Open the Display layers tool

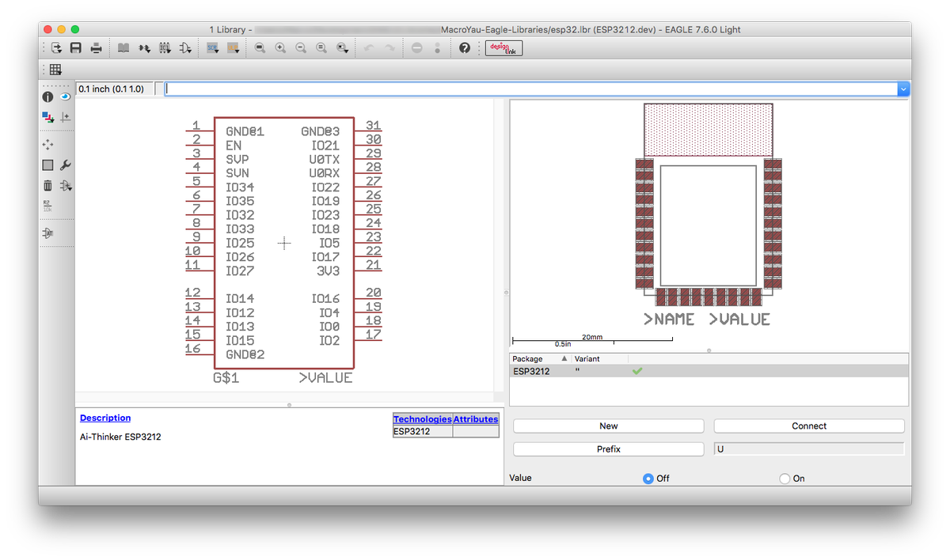click(x=47, y=117)
